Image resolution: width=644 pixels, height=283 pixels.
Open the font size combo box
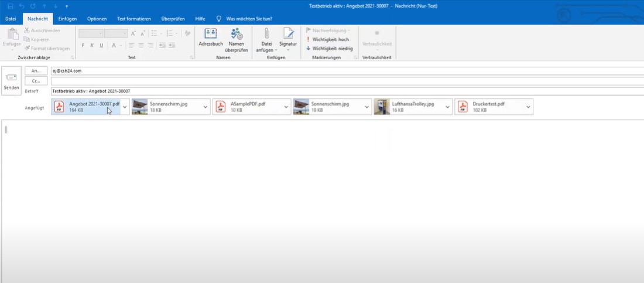(116, 34)
